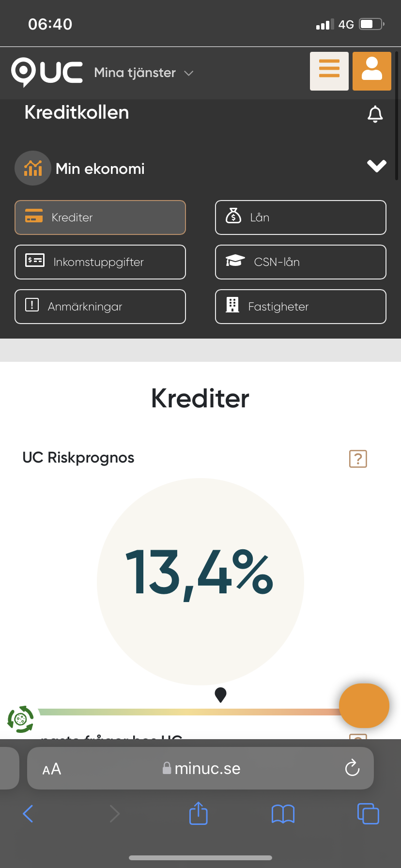Collapse the Min ekonomi section
Viewport: 401px width, 868px height.
[376, 166]
